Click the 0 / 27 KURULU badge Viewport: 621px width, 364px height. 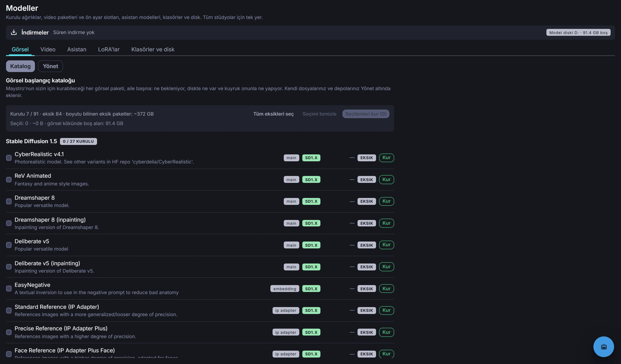point(78,141)
